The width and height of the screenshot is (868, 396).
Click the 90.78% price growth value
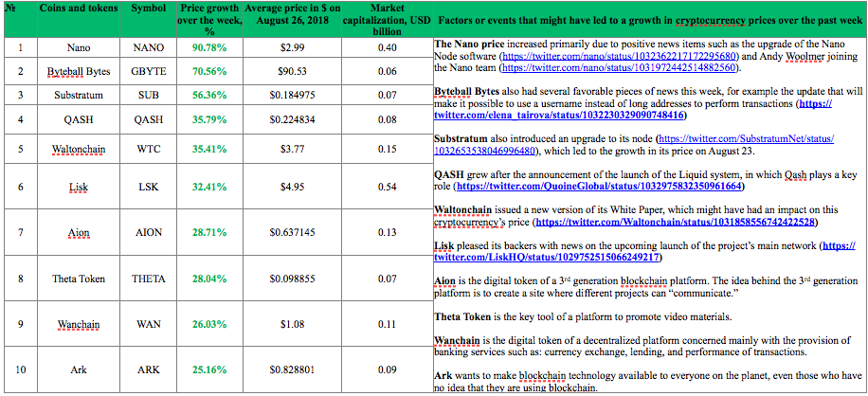pos(209,47)
